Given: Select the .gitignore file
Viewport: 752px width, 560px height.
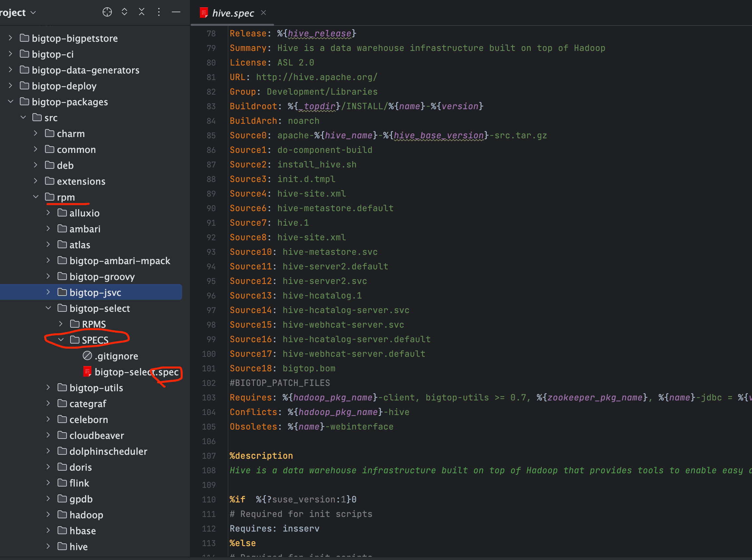Looking at the screenshot, I should (x=116, y=356).
